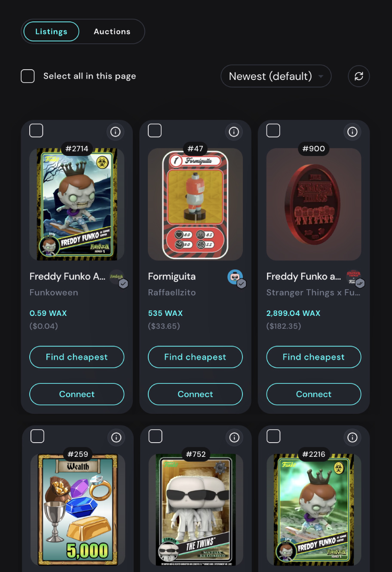Open info icon on Freddy Funko #2714 card

pyautogui.click(x=115, y=132)
